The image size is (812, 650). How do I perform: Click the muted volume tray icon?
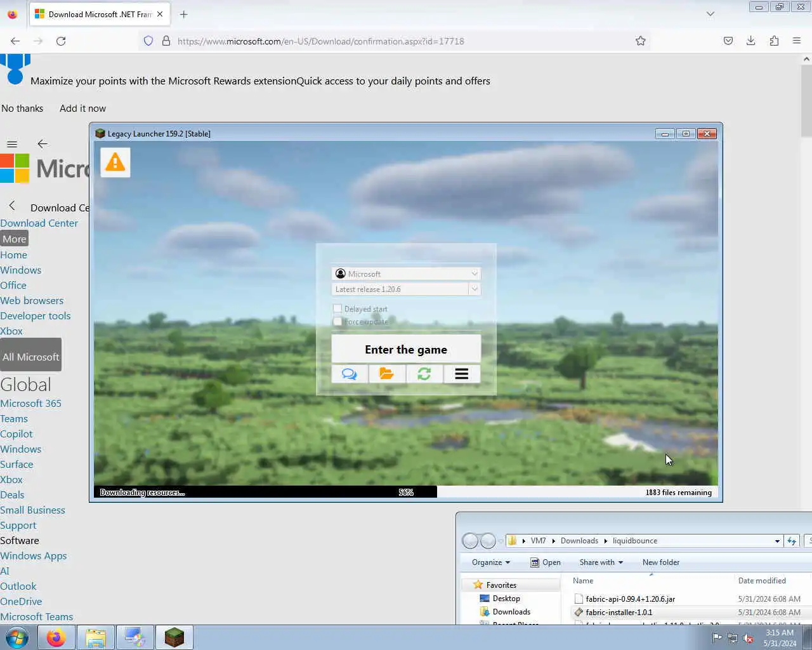pos(749,638)
